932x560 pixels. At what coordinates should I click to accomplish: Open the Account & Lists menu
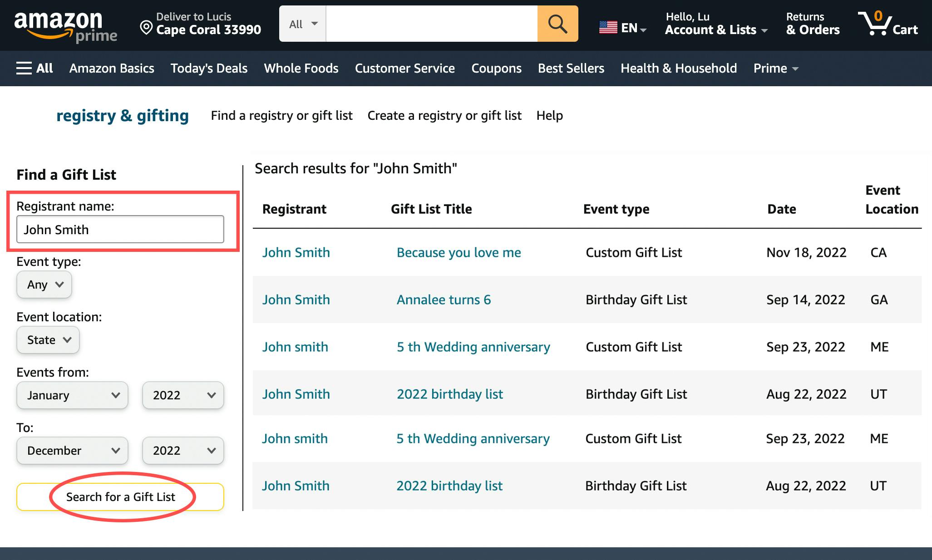click(x=716, y=24)
